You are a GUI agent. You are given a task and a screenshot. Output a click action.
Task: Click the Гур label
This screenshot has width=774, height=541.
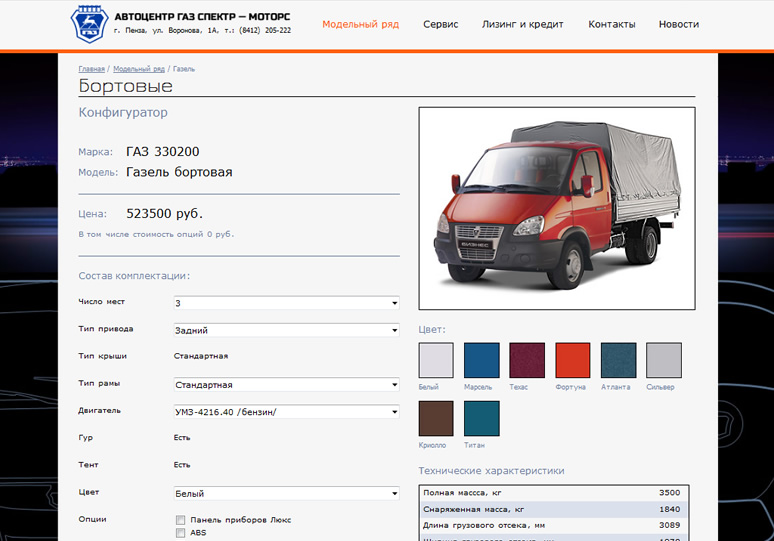(85, 438)
